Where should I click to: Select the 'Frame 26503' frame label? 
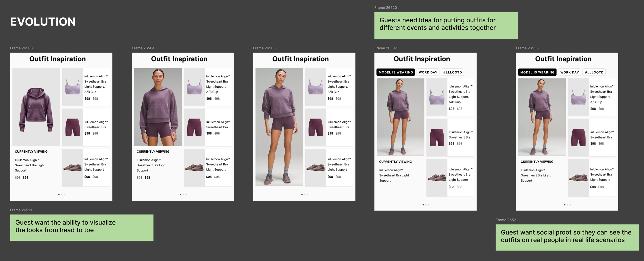tap(21, 48)
